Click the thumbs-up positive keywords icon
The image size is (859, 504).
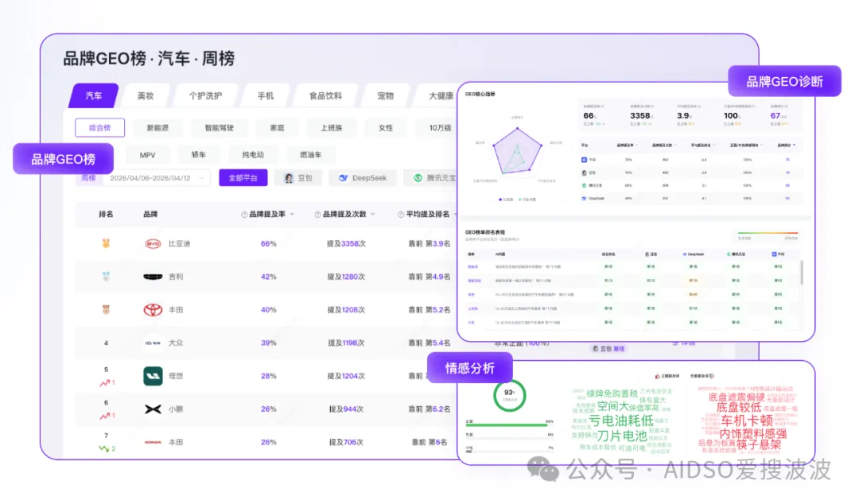tap(658, 376)
